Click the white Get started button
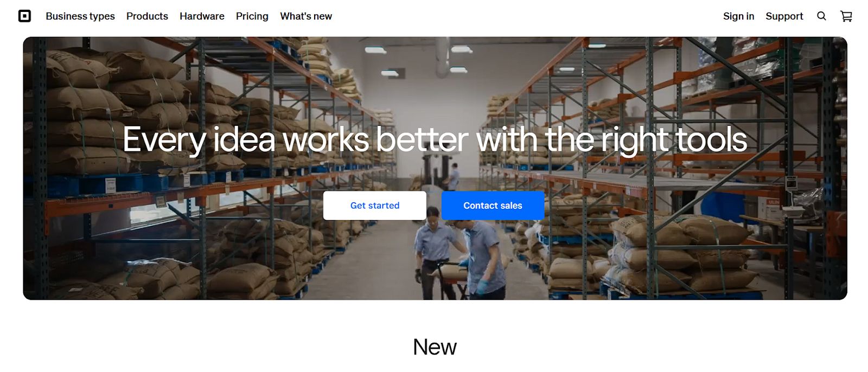868x372 pixels. coord(375,206)
